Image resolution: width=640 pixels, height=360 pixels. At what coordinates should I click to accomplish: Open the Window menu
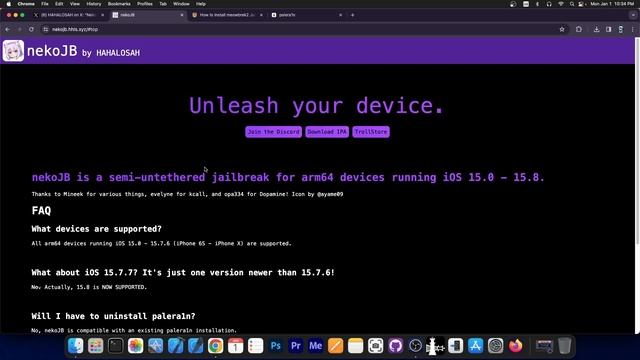click(x=181, y=4)
